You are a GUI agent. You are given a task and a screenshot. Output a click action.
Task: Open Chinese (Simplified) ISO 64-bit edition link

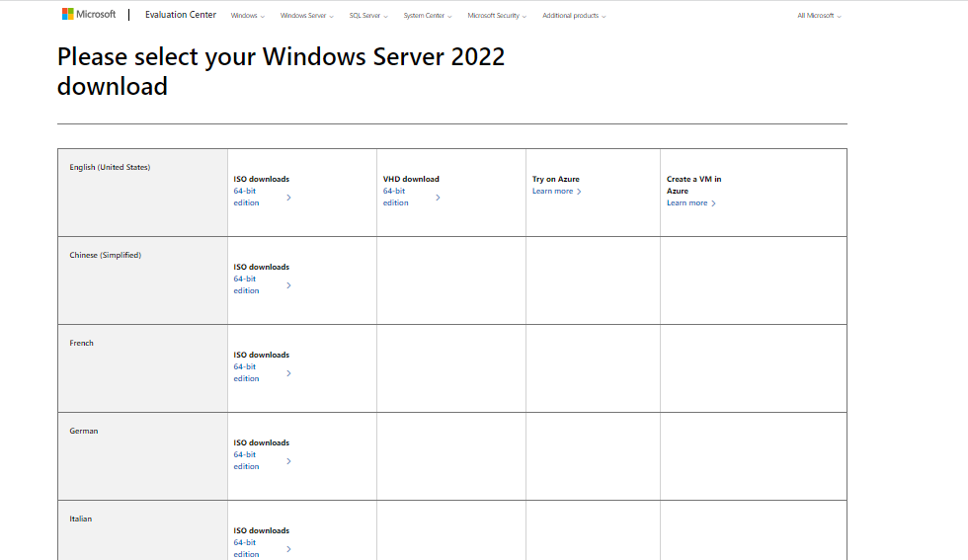click(x=246, y=284)
